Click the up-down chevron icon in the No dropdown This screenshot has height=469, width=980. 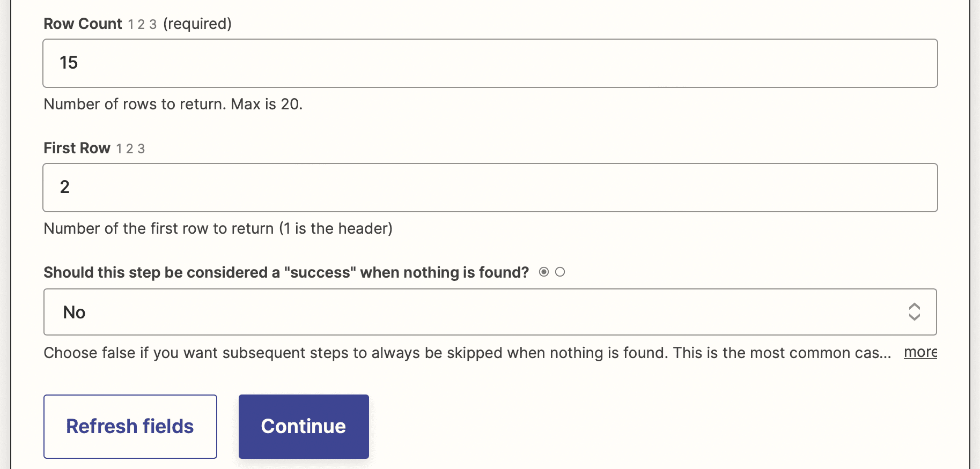point(915,312)
